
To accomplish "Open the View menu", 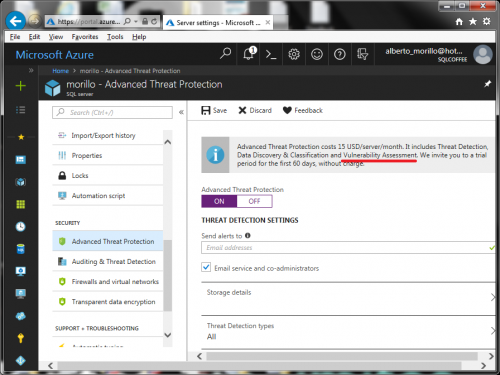I will click(x=56, y=37).
